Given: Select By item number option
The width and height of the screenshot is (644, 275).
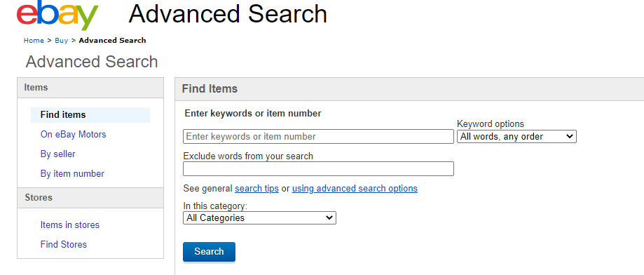Looking at the screenshot, I should [72, 174].
